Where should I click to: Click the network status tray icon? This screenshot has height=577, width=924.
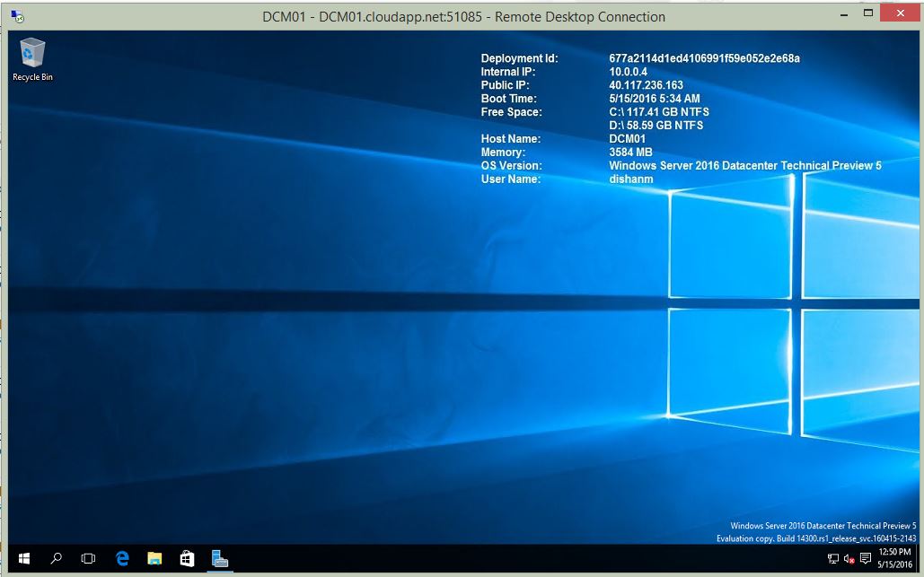(x=833, y=559)
